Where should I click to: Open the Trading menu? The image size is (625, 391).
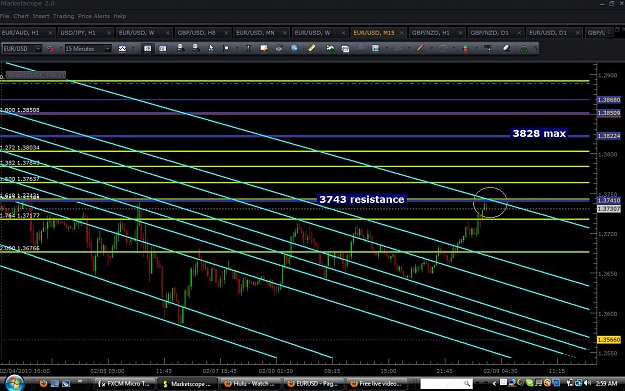63,16
